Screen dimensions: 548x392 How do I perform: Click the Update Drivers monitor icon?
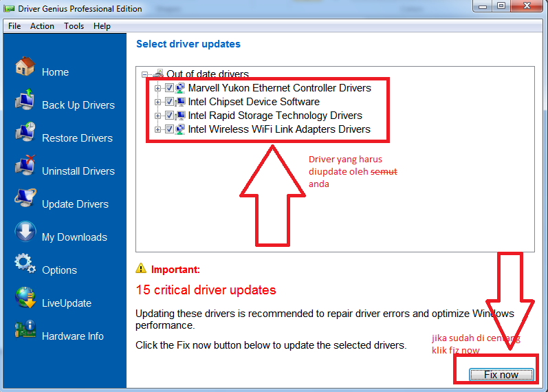click(25, 198)
